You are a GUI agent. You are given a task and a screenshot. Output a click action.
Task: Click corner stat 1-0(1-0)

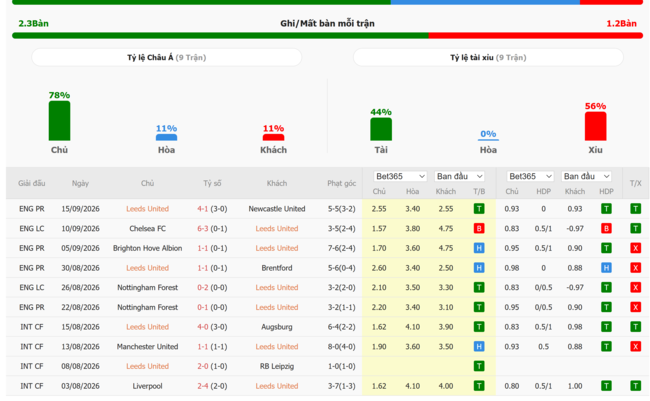point(342,366)
